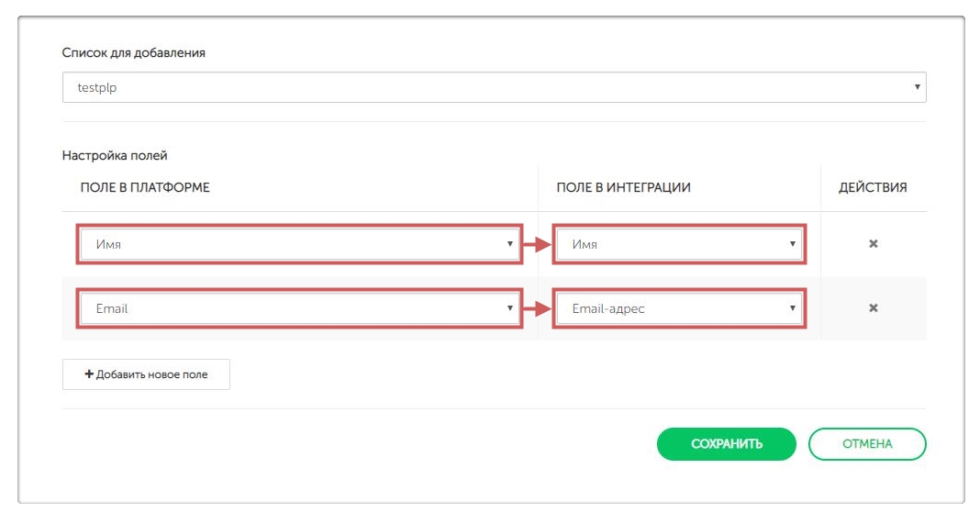Image resolution: width=980 pixels, height=513 pixels.
Task: Click the Действия column header
Action: coord(873,187)
